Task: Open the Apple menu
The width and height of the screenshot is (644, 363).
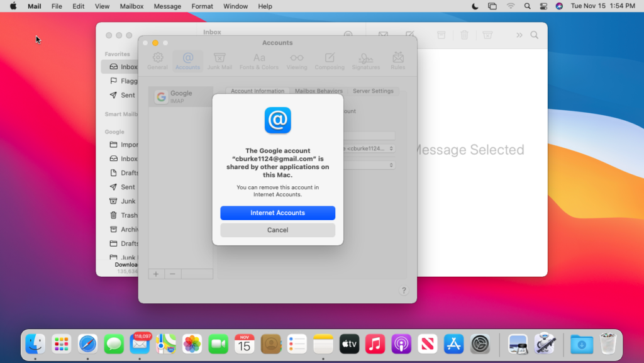Action: pos(13,6)
